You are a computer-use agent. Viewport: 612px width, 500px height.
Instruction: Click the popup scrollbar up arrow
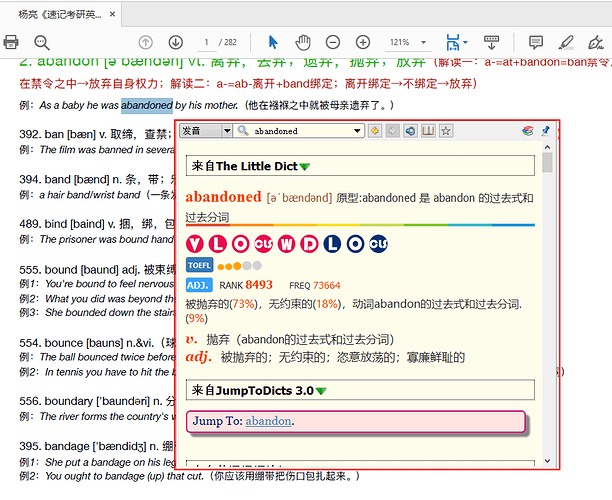click(547, 147)
